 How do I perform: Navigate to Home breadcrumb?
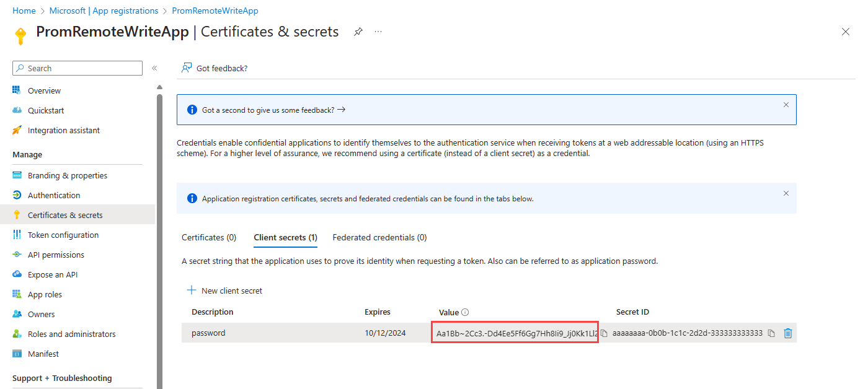[24, 11]
